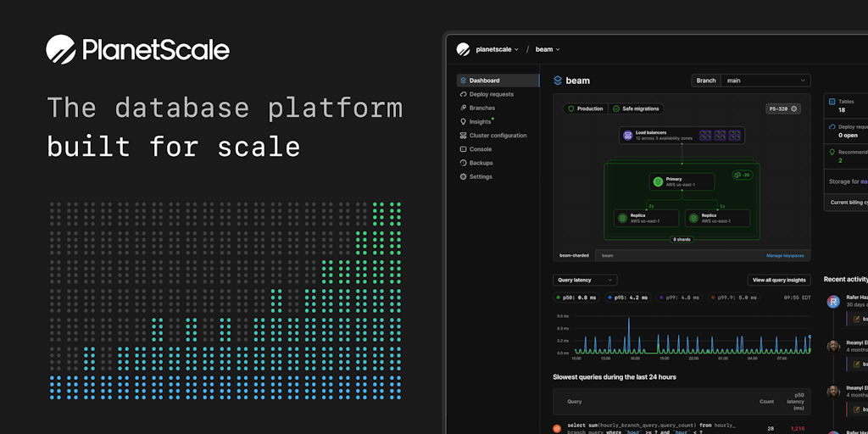Click the gear icon in the PS-320 badge
868x434 pixels.
pos(793,109)
